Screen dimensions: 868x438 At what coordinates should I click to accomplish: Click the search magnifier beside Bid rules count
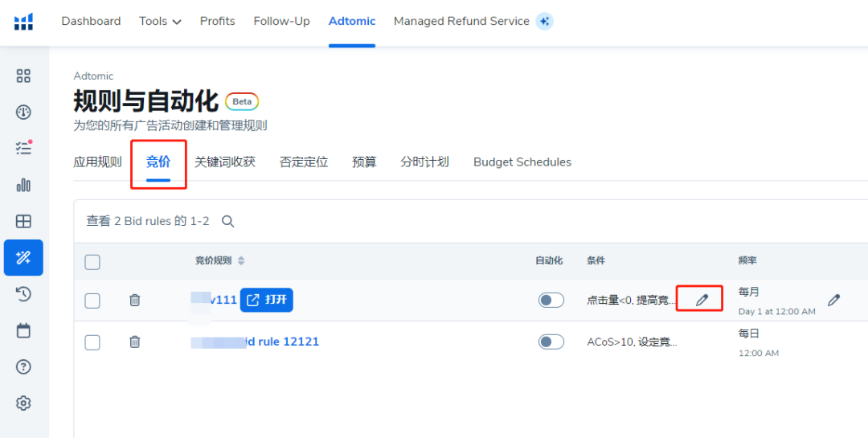(228, 222)
